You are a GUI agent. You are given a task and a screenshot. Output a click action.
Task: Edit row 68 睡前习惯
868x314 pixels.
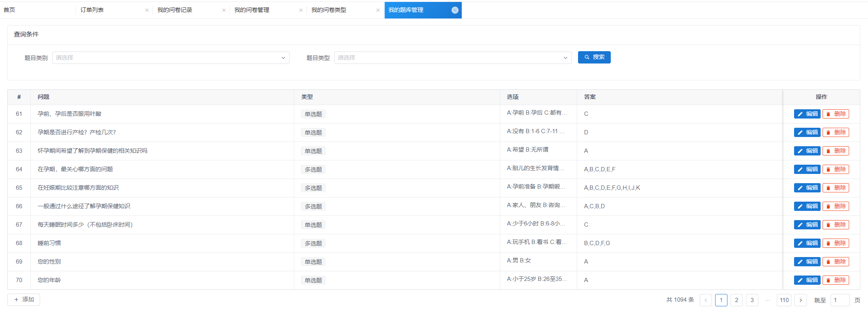pyautogui.click(x=807, y=243)
